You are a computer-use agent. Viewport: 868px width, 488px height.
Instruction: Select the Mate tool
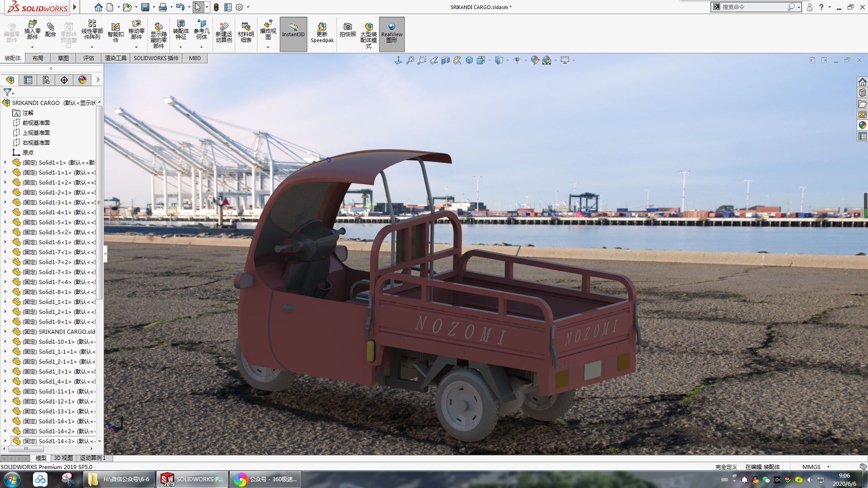click(x=51, y=30)
